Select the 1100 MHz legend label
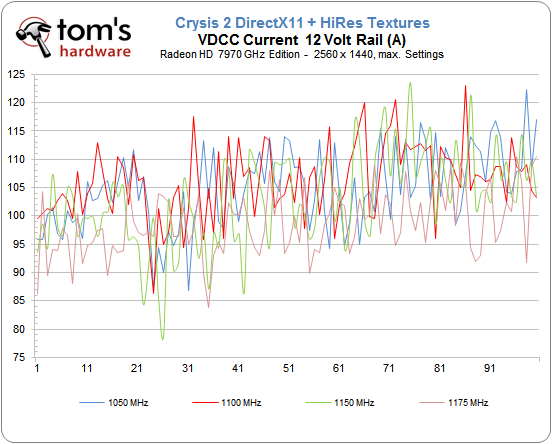This screenshot has height=444, width=552. click(241, 402)
